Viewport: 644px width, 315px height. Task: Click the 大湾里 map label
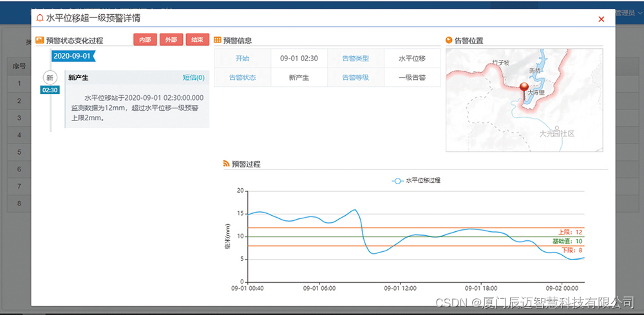click(x=536, y=93)
